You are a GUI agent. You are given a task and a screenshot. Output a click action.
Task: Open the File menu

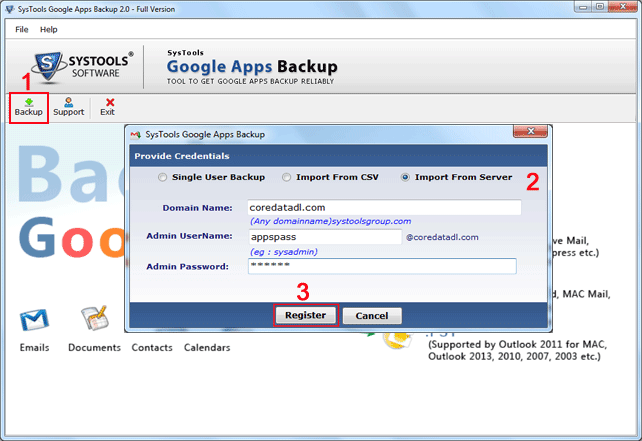[22, 29]
